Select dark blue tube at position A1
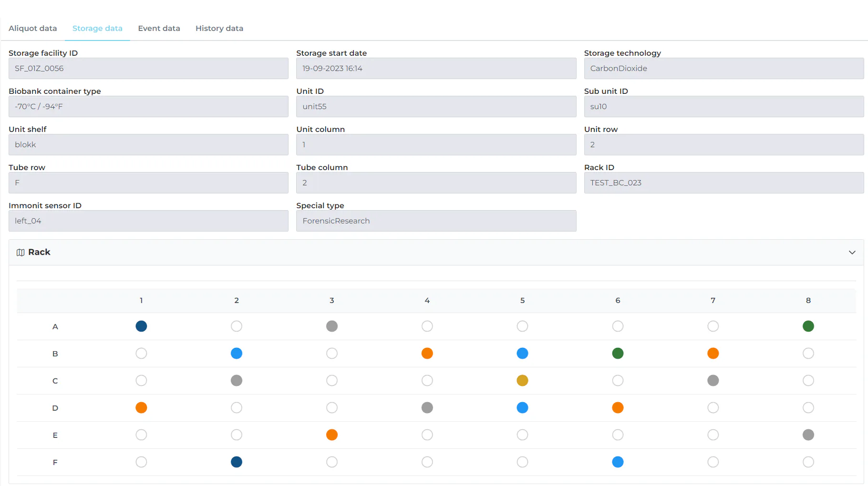The image size is (868, 486). tap(141, 326)
